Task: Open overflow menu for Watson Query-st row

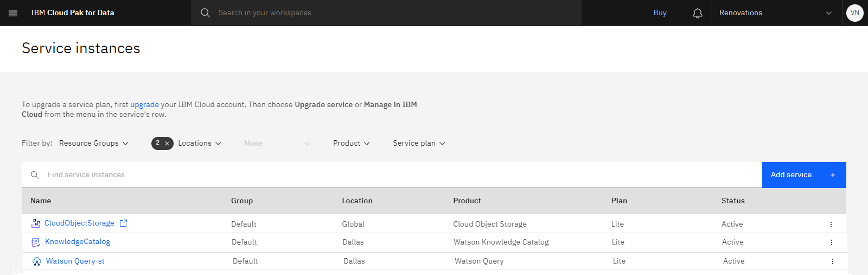Action: tap(833, 261)
